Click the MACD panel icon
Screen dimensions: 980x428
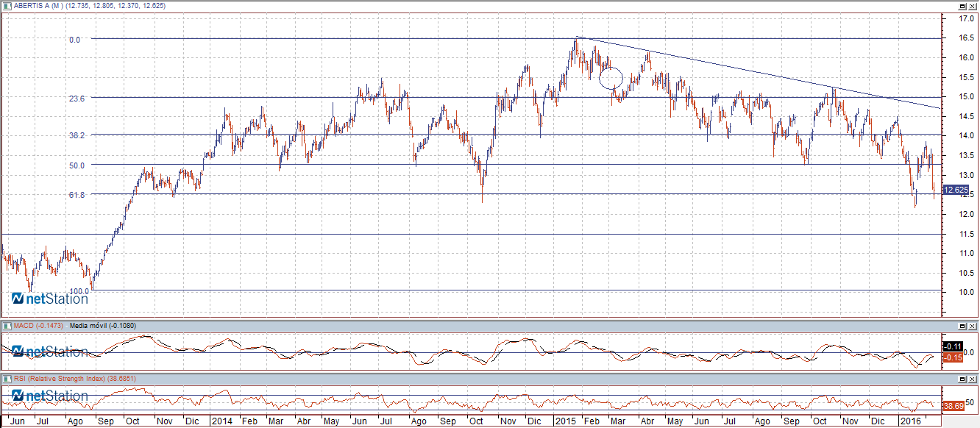click(6, 325)
